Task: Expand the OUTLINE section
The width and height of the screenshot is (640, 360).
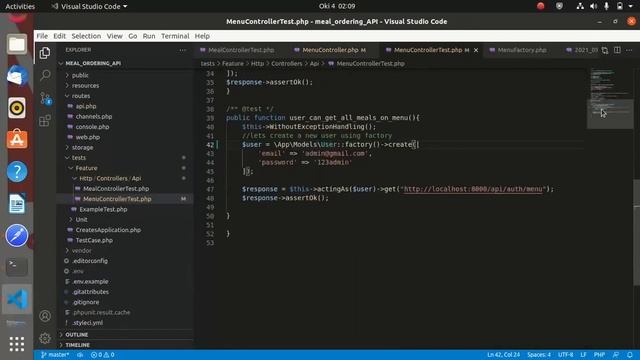Action: (x=77, y=335)
